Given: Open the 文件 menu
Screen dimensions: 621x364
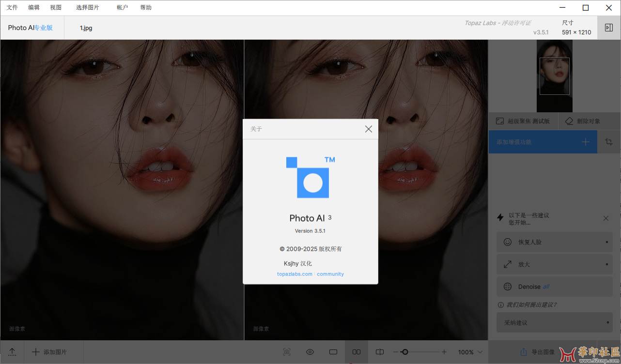Looking at the screenshot, I should (12, 7).
